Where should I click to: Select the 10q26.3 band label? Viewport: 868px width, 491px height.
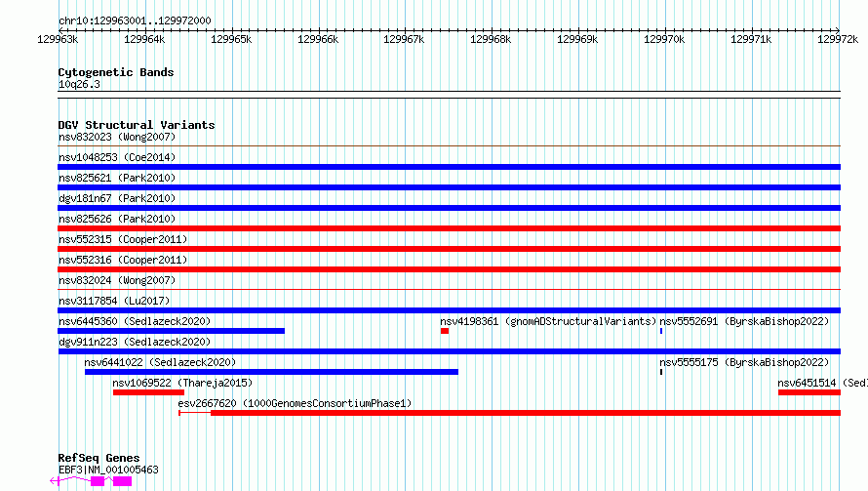coord(79,84)
